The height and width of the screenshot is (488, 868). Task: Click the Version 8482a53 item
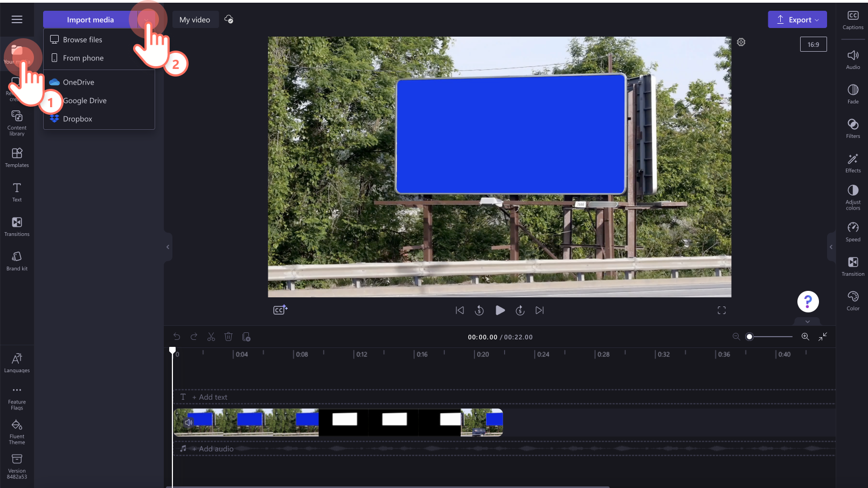17,466
